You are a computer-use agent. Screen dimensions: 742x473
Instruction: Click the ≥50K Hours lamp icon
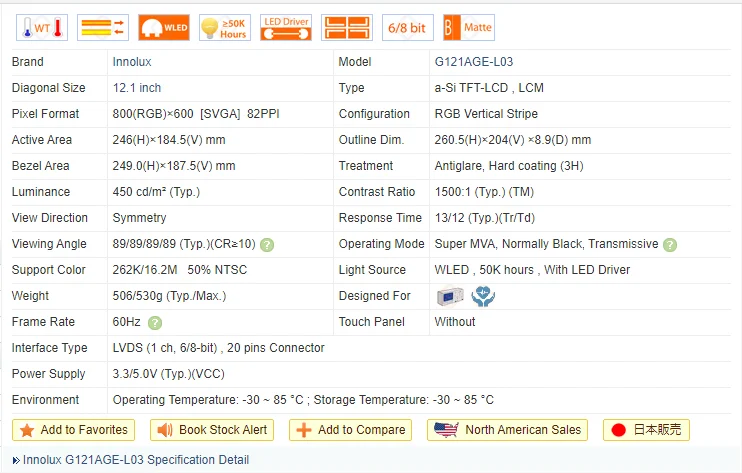coord(225,27)
